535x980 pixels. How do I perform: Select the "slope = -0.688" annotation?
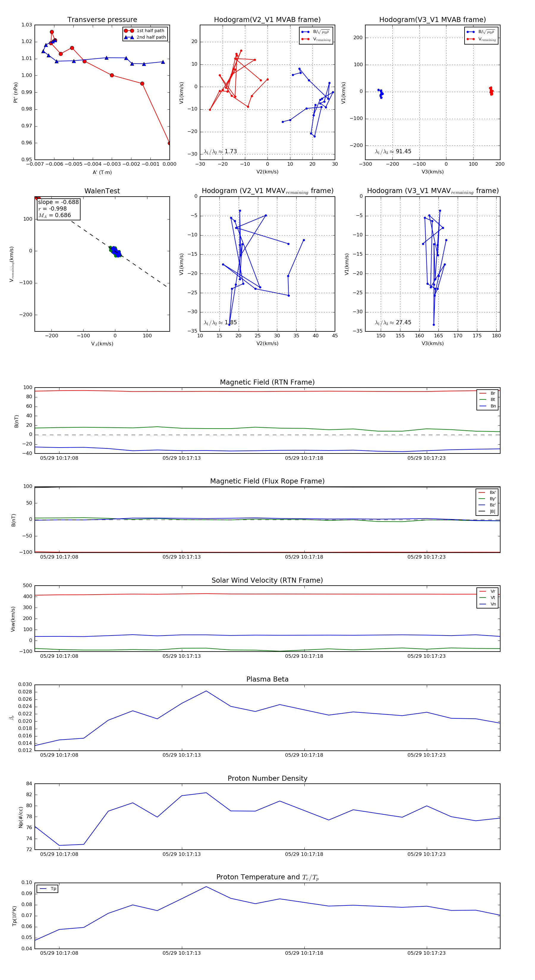58,202
